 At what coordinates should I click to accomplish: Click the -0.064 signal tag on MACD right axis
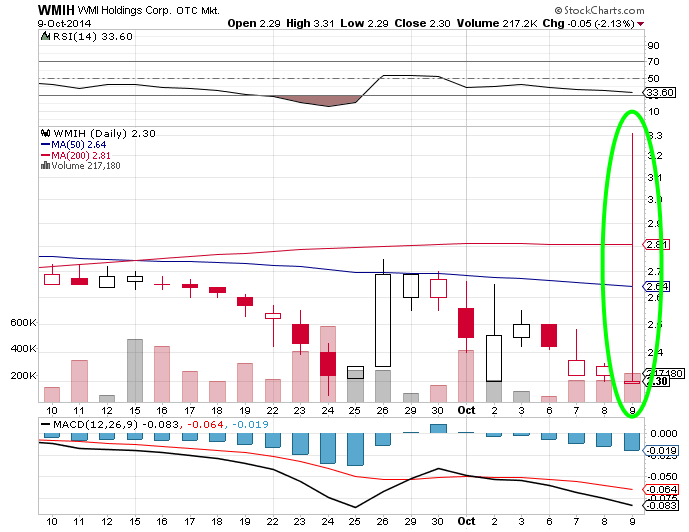tap(660, 489)
